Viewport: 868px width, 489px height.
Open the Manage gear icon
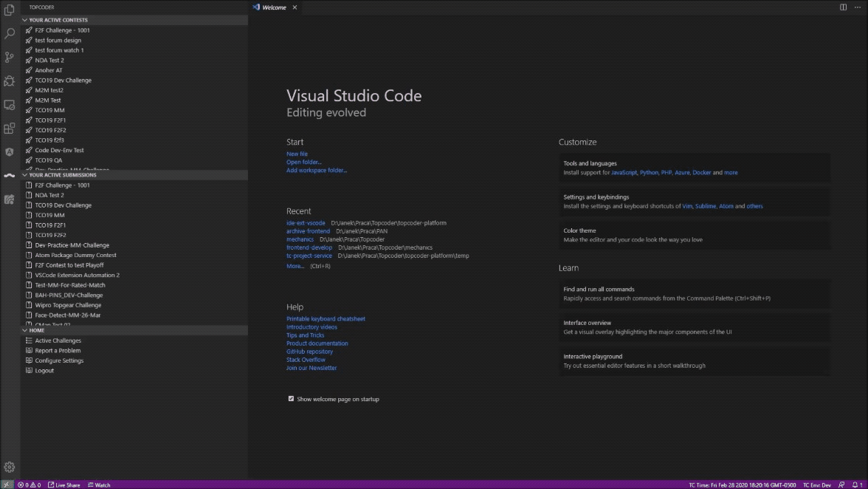tap(10, 468)
